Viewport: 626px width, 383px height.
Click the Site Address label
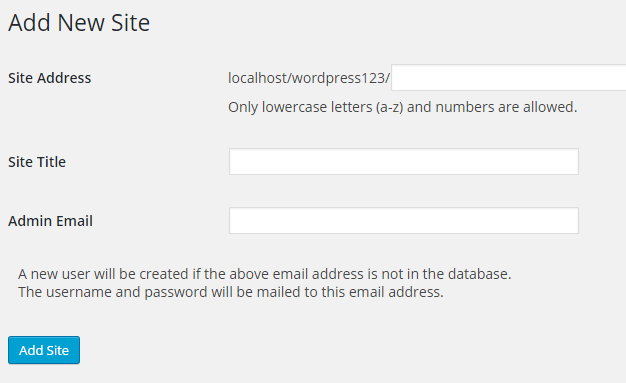click(50, 78)
